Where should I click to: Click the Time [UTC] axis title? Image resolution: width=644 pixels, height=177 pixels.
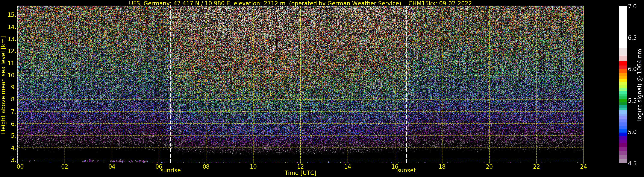click(x=300, y=173)
